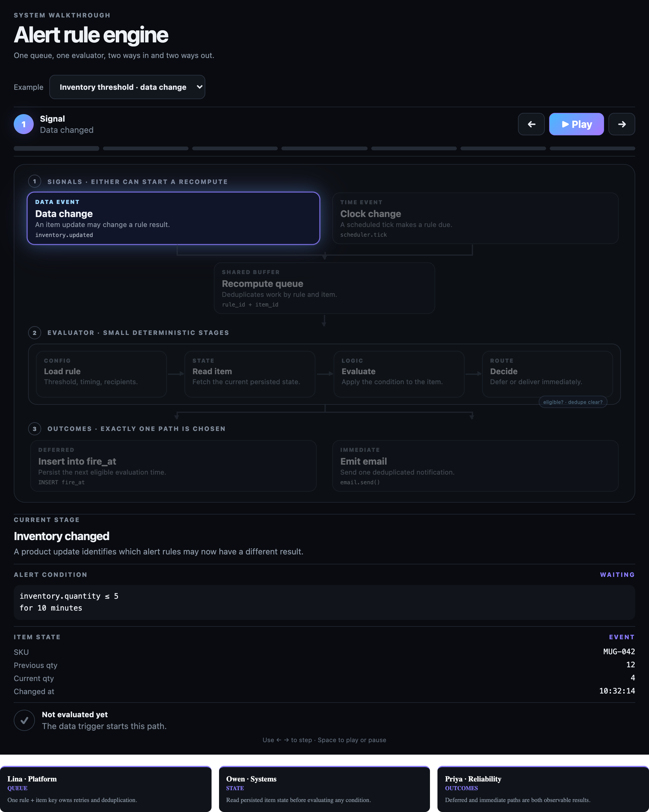
Task: Select the last progress bar segment
Action: coord(592,148)
